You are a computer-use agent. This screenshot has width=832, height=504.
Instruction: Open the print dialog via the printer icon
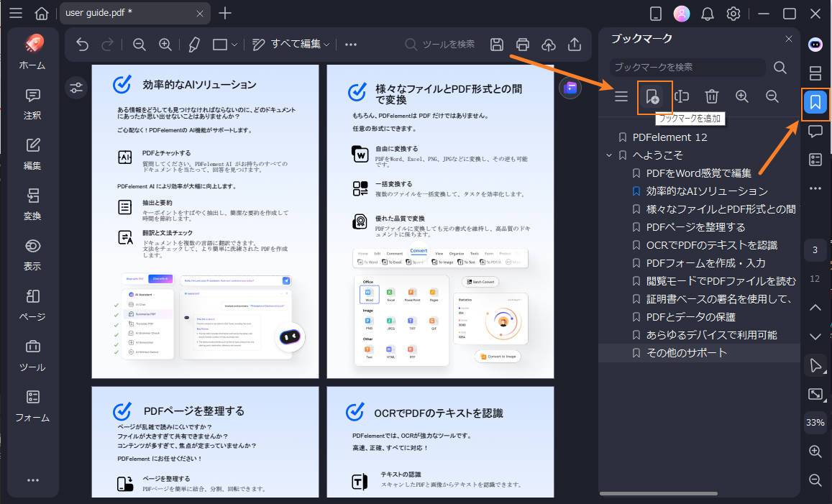523,44
